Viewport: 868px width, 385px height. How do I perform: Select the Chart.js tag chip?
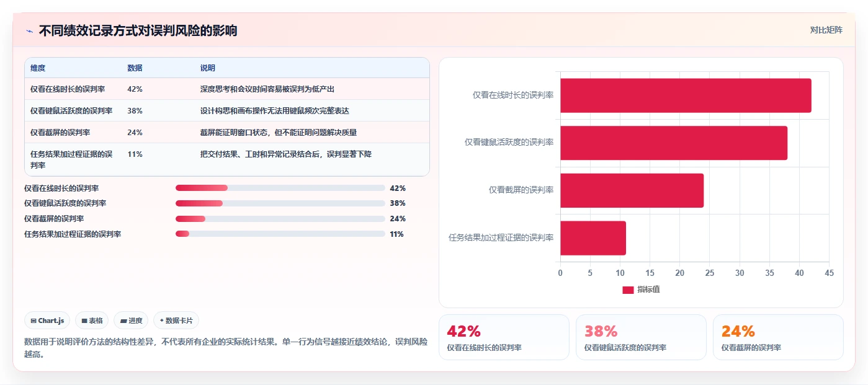pos(48,321)
